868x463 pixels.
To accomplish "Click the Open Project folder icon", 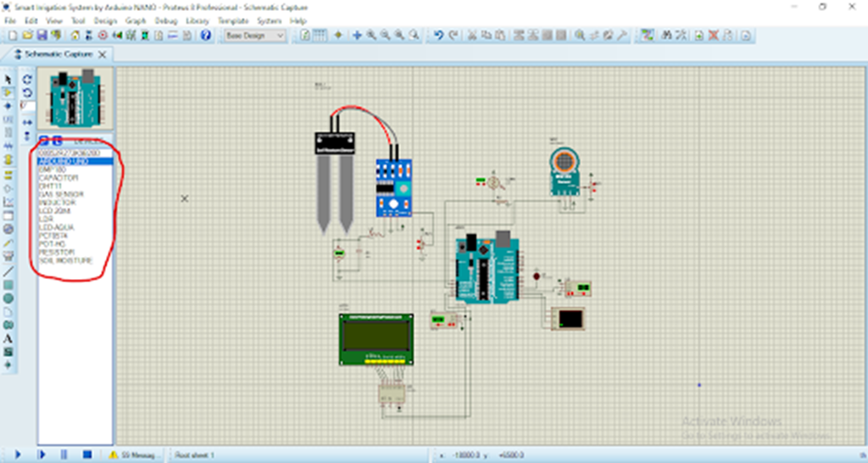I will [x=27, y=36].
